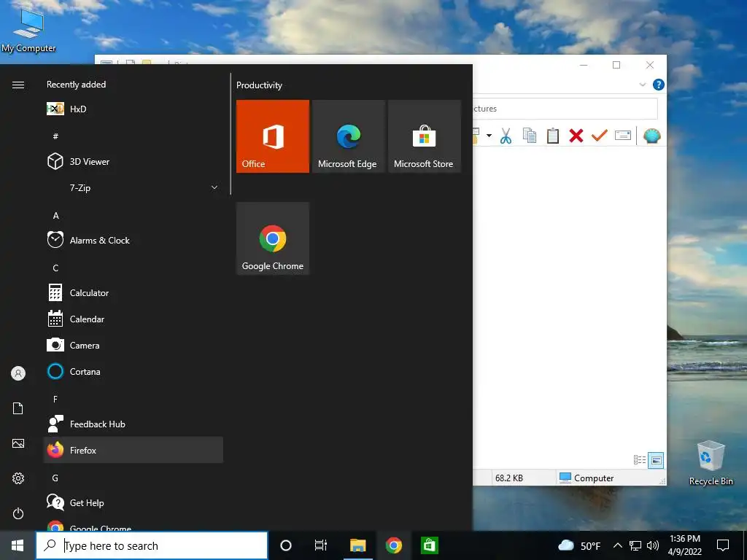The width and height of the screenshot is (747, 560).
Task: Open weather widget showing 50°F
Action: click(578, 545)
